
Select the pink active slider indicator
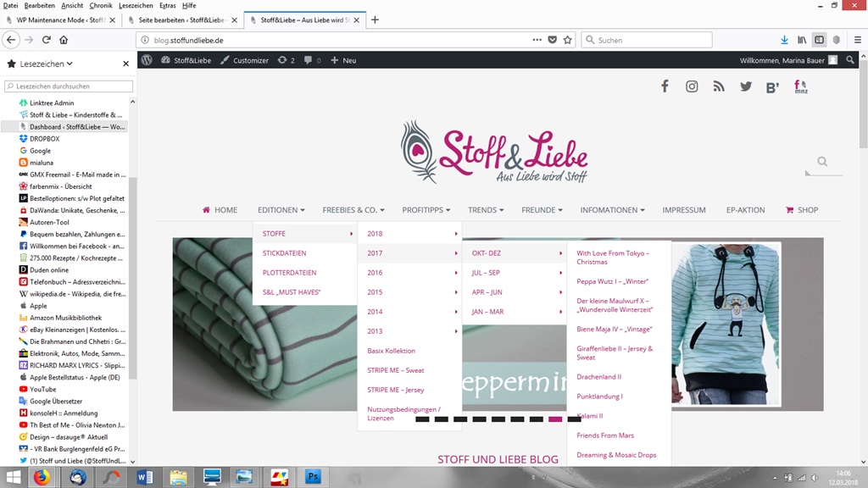555,419
